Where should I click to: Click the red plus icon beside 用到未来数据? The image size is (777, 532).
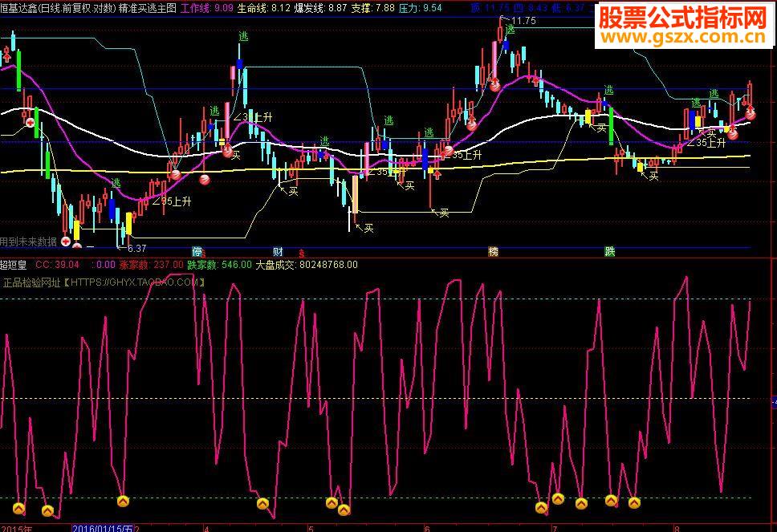click(x=66, y=242)
